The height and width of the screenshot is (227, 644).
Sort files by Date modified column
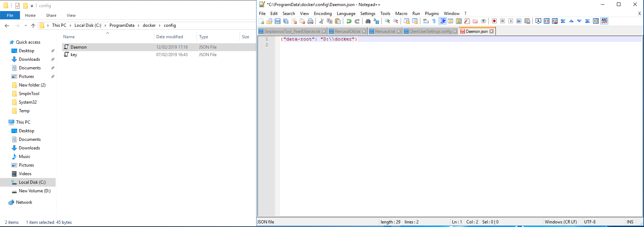pos(169,37)
